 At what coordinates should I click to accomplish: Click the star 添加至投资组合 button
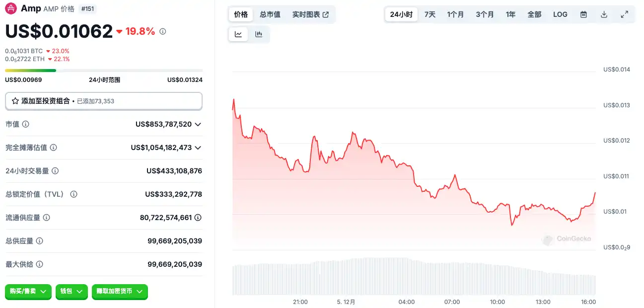pyautogui.click(x=103, y=101)
